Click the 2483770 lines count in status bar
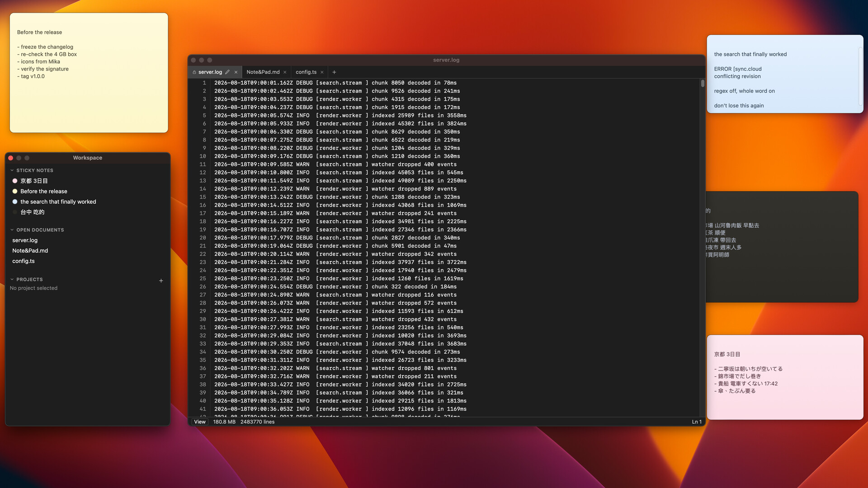 coord(257,422)
